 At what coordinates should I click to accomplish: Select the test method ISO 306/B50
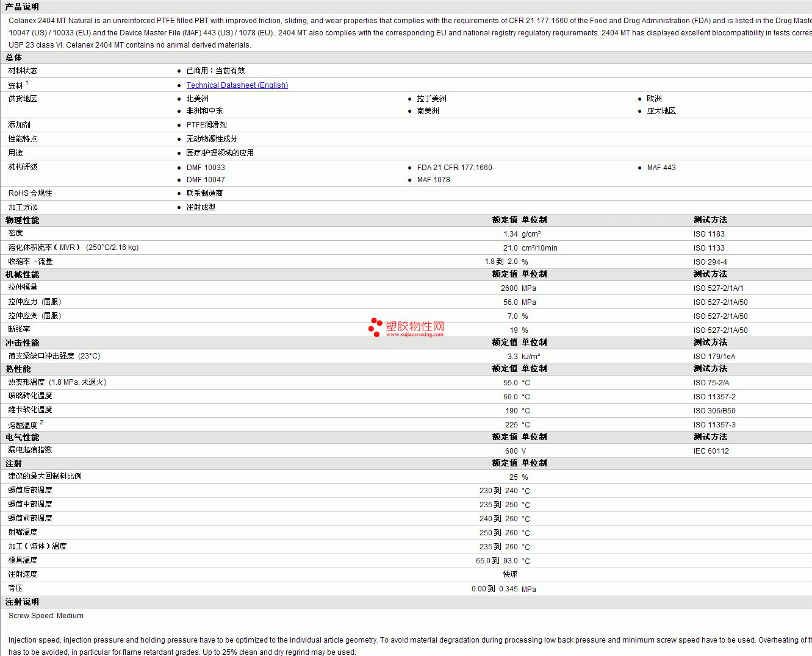coord(715,411)
